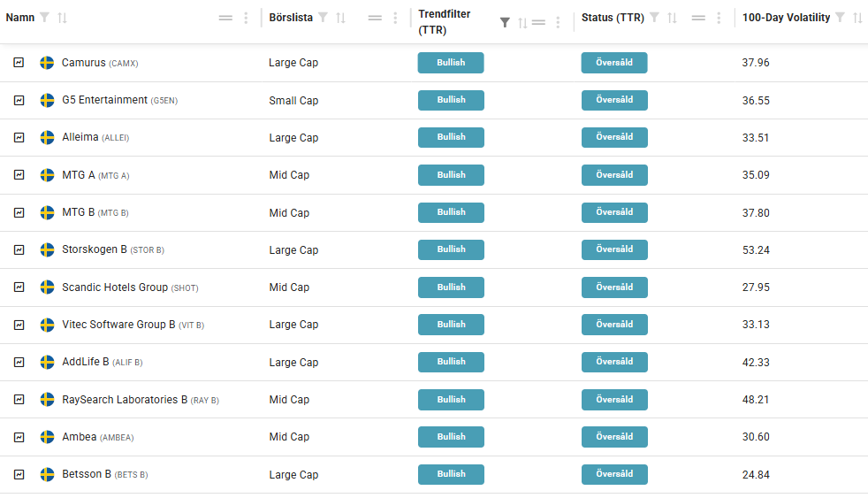Screen dimensions: 868x498
Task: Click drag handle icon of Börslista column
Action: 375,18
